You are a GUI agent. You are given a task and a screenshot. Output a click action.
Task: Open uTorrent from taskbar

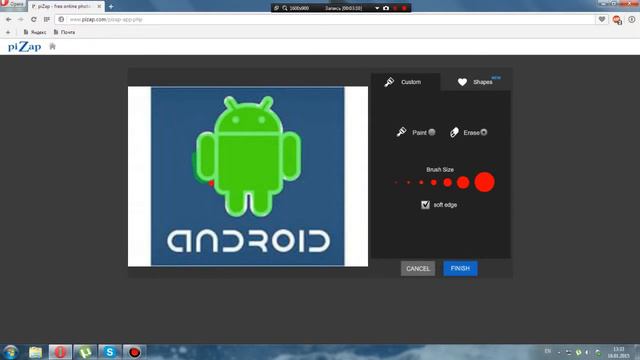pos(85,352)
